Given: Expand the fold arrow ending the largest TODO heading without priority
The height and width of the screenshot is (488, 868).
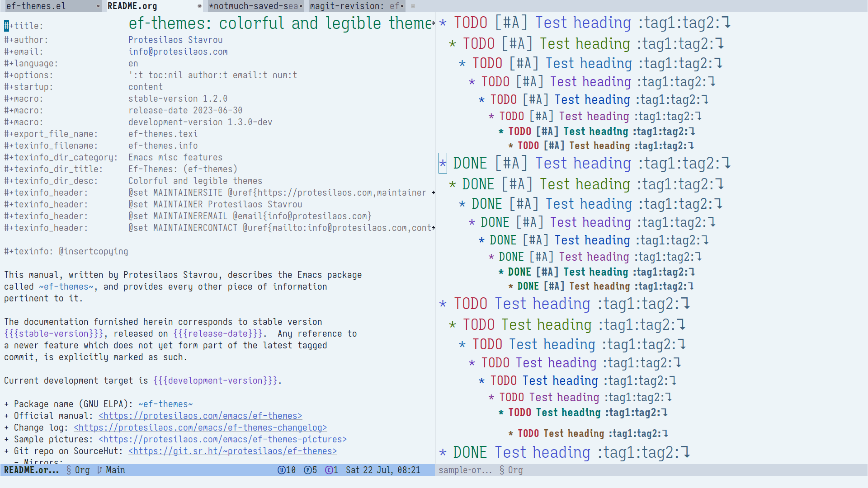Looking at the screenshot, I should point(686,304).
